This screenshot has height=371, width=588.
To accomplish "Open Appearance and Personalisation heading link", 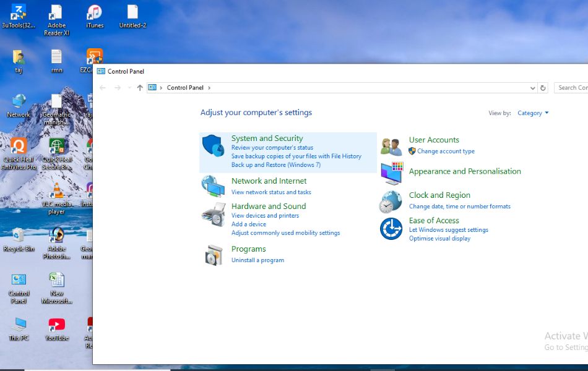I will pyautogui.click(x=465, y=172).
